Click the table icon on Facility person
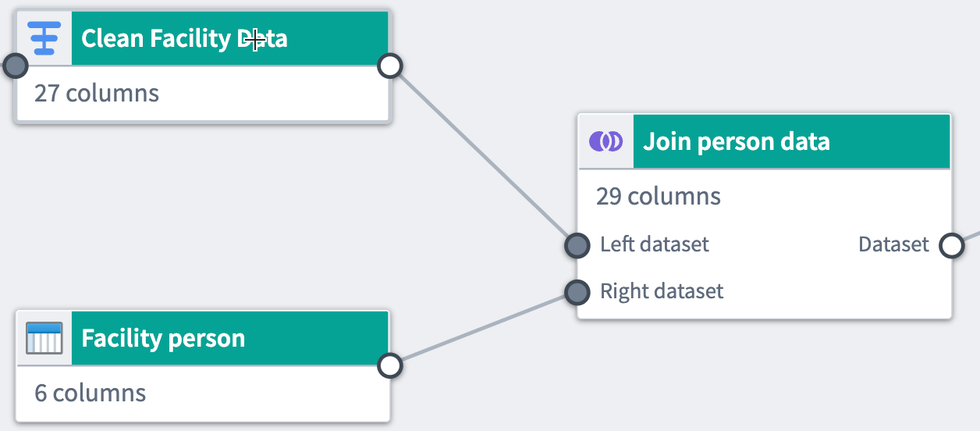Viewport: 980px width, 431px height. (x=44, y=338)
